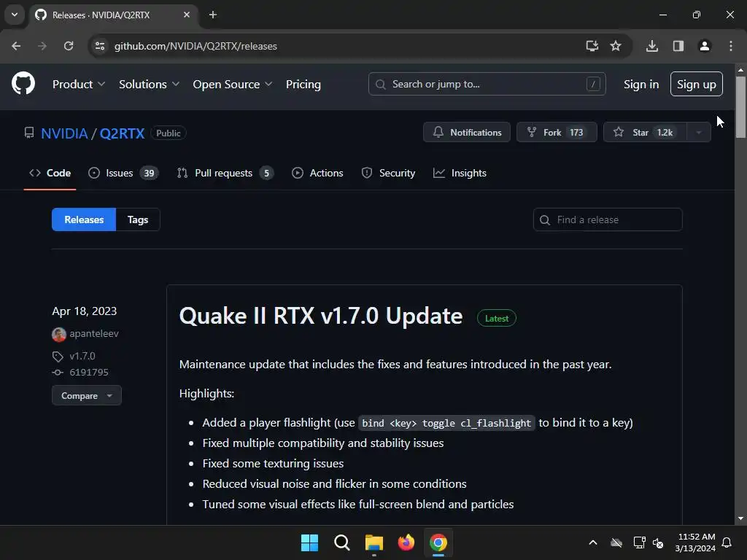Screen dimensions: 747x560
Task: Go forward with browser forward arrow
Action: point(42,46)
